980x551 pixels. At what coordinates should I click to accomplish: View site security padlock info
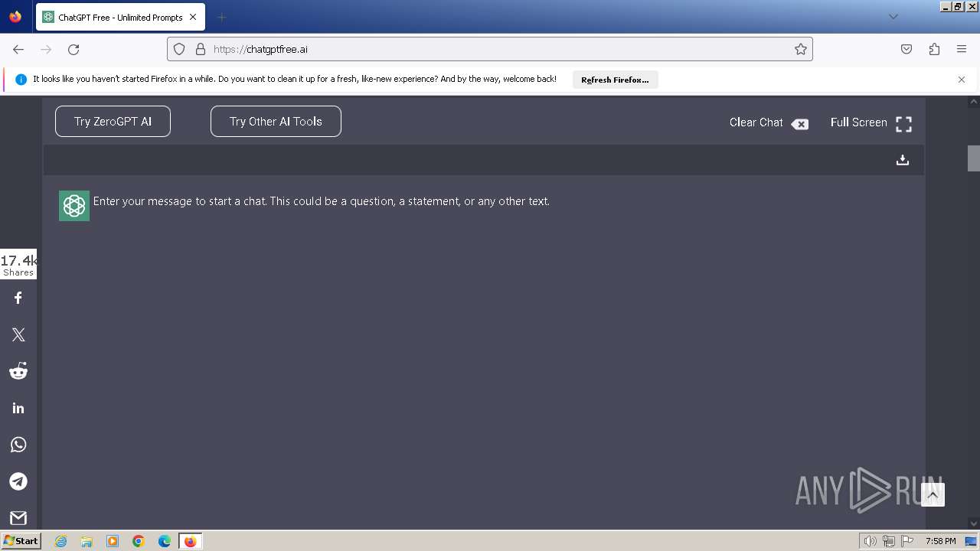tap(201, 49)
